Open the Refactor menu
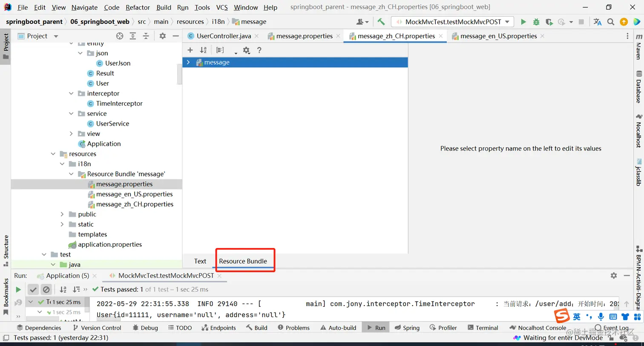The image size is (644, 346). point(138,7)
